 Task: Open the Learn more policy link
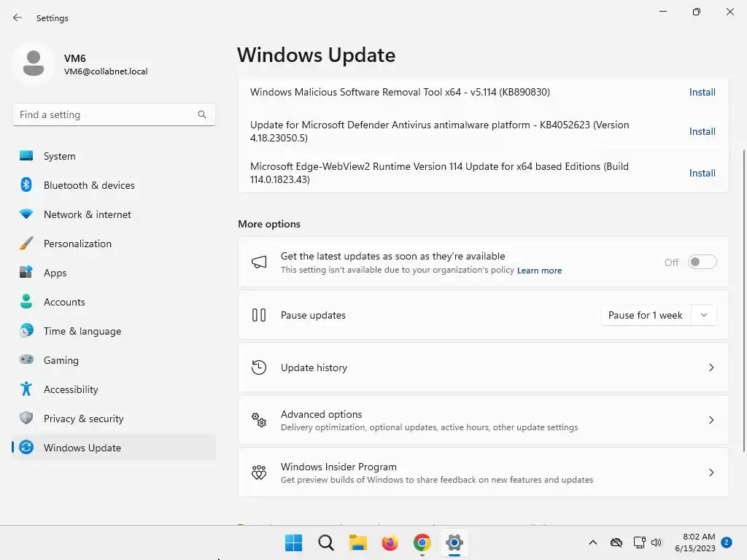point(539,271)
